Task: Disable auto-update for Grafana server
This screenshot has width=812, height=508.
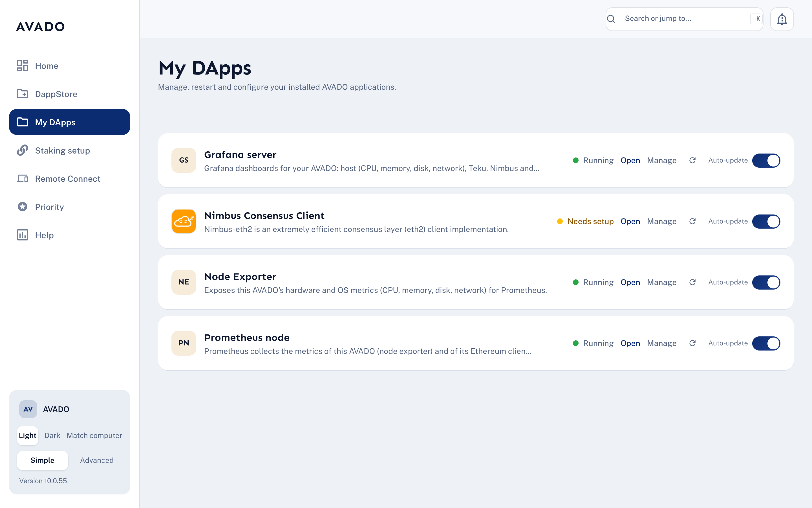Action: tap(766, 160)
